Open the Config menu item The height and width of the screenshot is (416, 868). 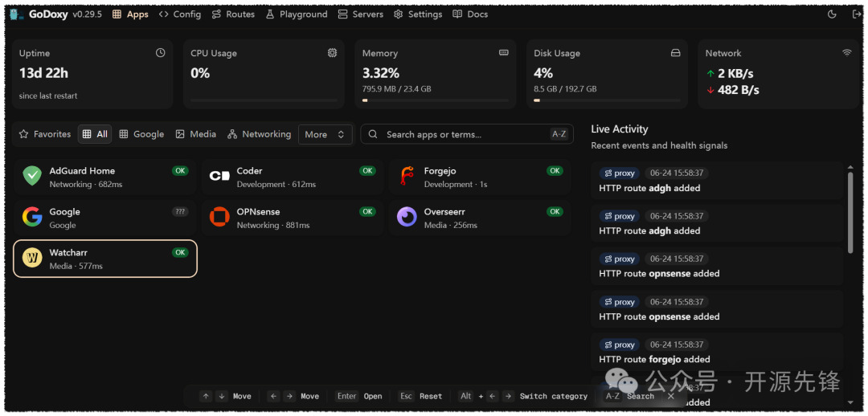pos(179,14)
